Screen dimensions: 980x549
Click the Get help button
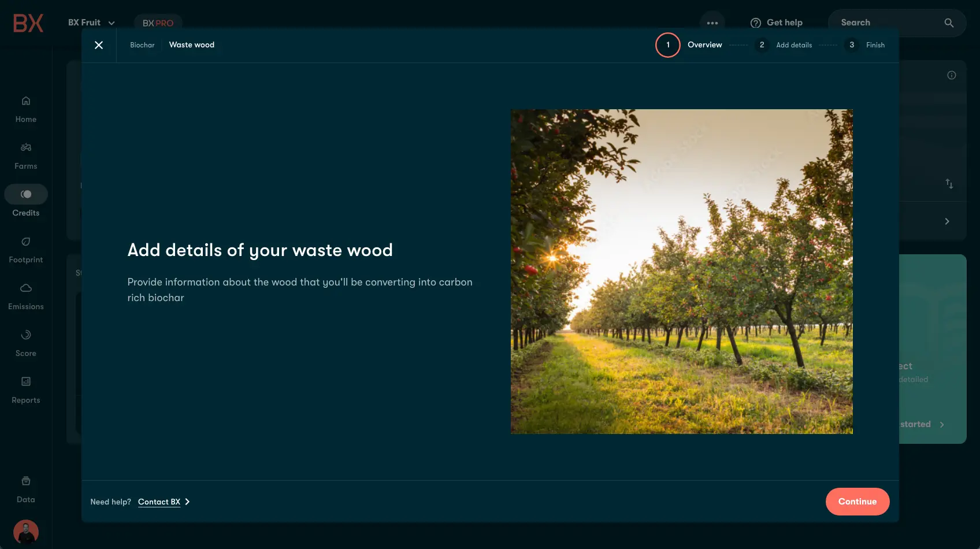click(x=776, y=23)
